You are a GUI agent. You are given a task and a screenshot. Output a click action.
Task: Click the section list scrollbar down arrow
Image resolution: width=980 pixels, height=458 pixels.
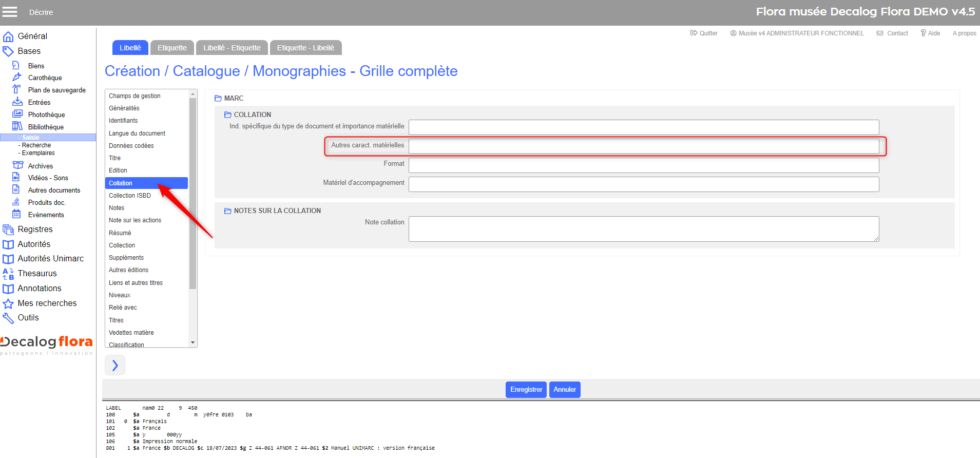point(193,342)
